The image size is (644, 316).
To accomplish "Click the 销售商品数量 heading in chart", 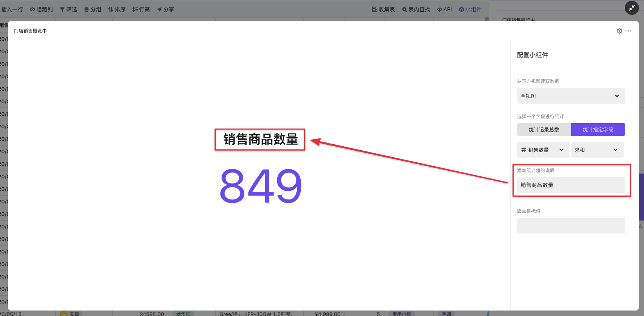I will [261, 139].
